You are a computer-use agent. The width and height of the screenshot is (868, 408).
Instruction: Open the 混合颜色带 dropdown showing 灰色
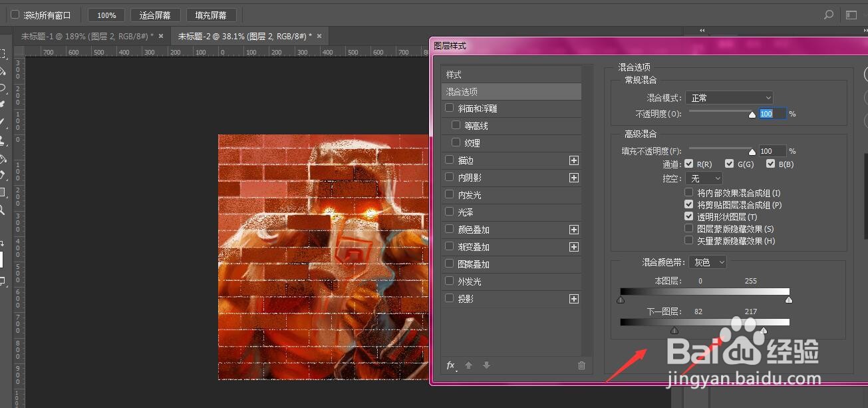[x=708, y=262]
